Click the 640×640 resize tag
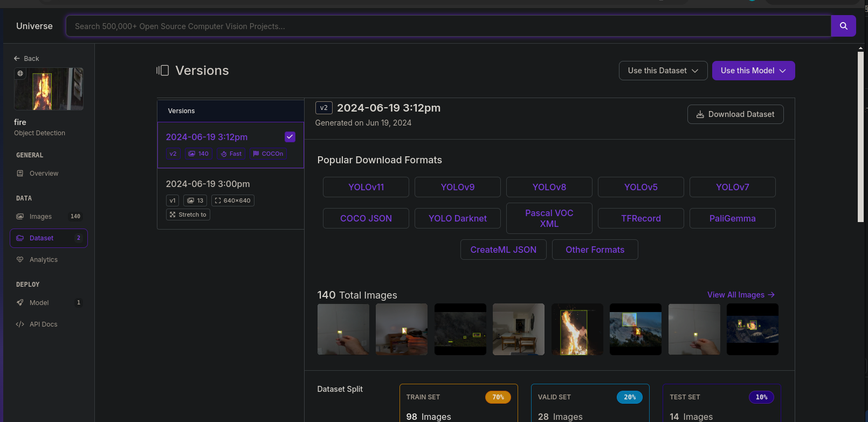Viewport: 868px width, 422px height. pos(232,200)
